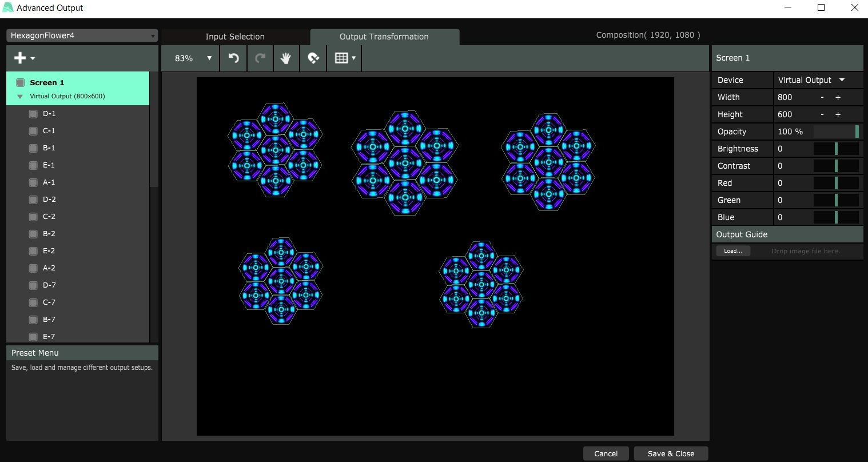868x462 pixels.
Task: Increase Width with the plus stepper
Action: (838, 97)
